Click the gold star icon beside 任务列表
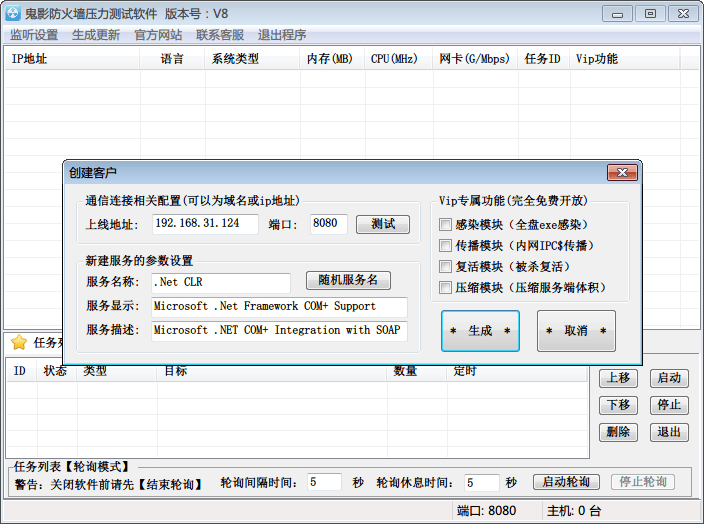The height and width of the screenshot is (524, 704). point(19,342)
